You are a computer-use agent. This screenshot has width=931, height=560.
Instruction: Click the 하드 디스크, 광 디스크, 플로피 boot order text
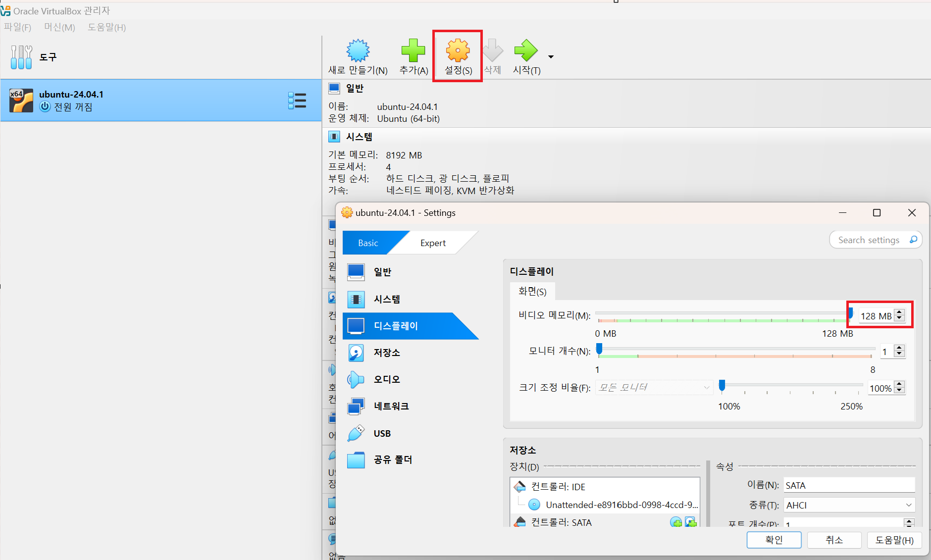coord(448,178)
